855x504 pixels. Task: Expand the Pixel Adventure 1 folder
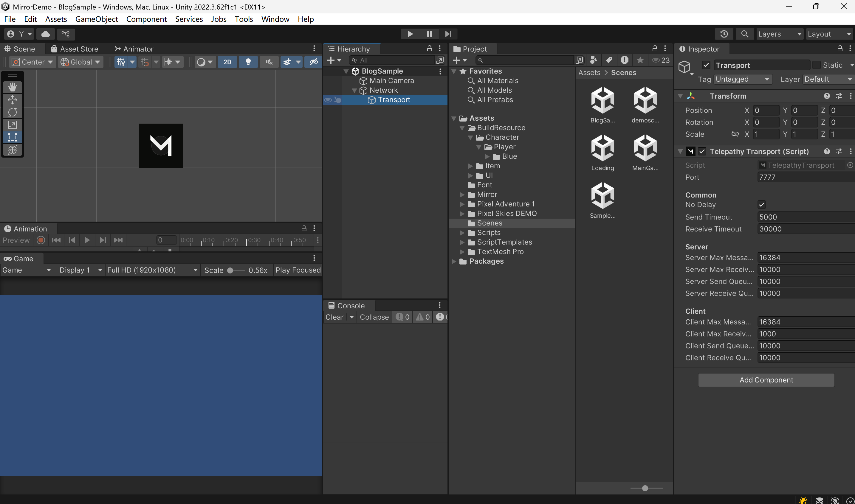coord(462,204)
